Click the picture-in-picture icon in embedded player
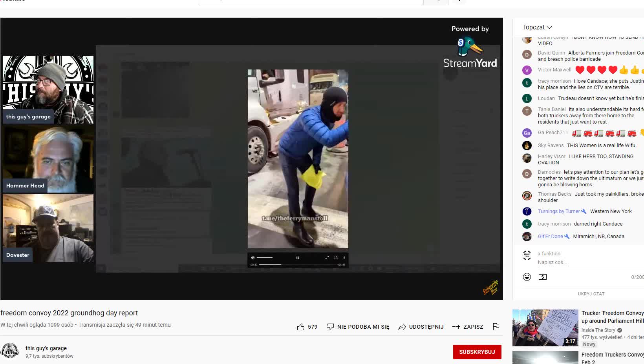 tap(336, 258)
